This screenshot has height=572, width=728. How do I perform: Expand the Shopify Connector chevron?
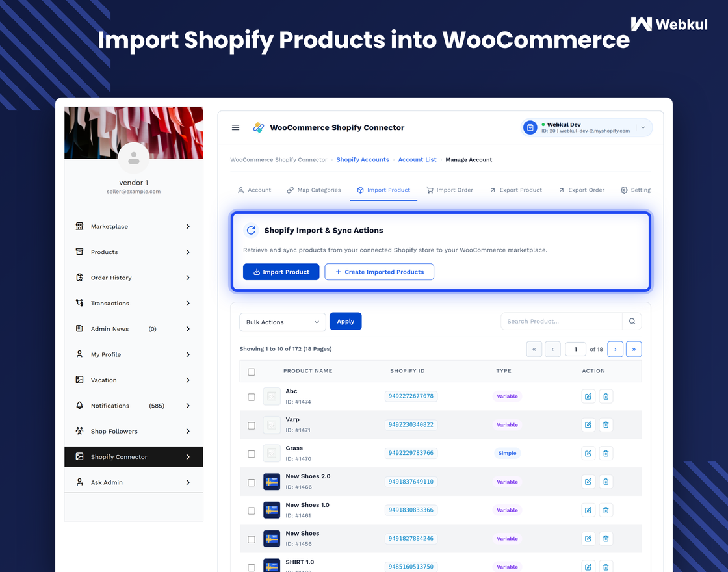coord(188,457)
